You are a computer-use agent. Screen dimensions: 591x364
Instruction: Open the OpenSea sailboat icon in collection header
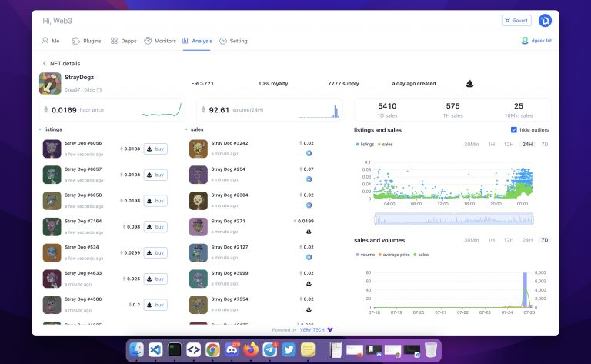click(x=469, y=83)
